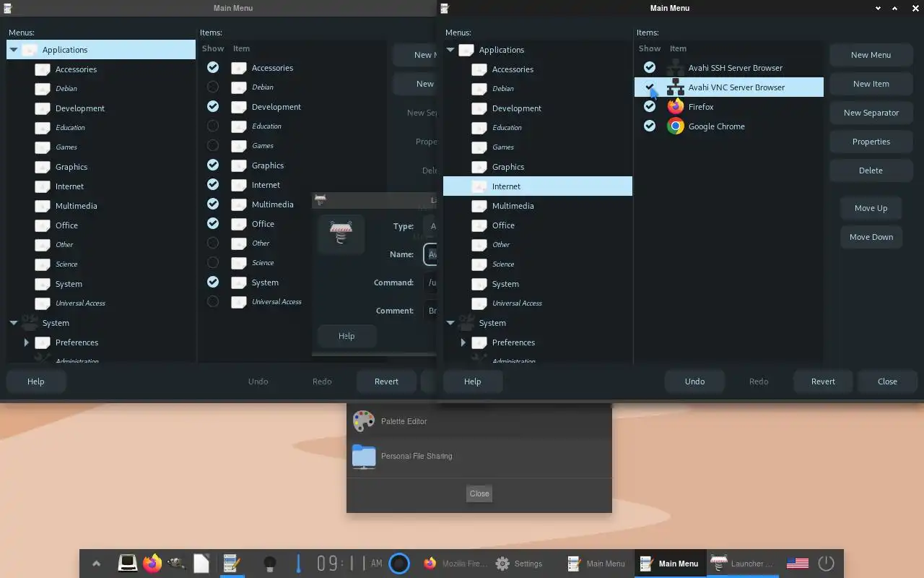The image size is (924, 578).
Task: Enable Science show checkbox in background window
Action: tap(213, 262)
